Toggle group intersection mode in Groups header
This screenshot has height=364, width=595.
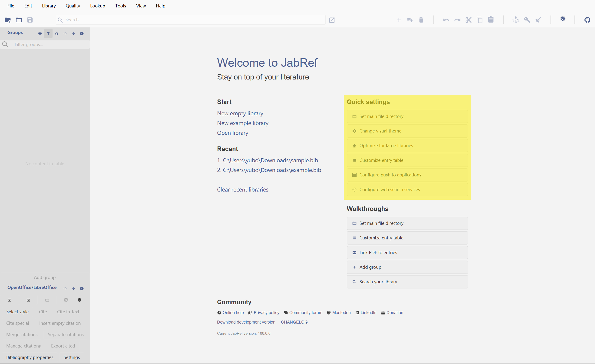[x=40, y=33]
